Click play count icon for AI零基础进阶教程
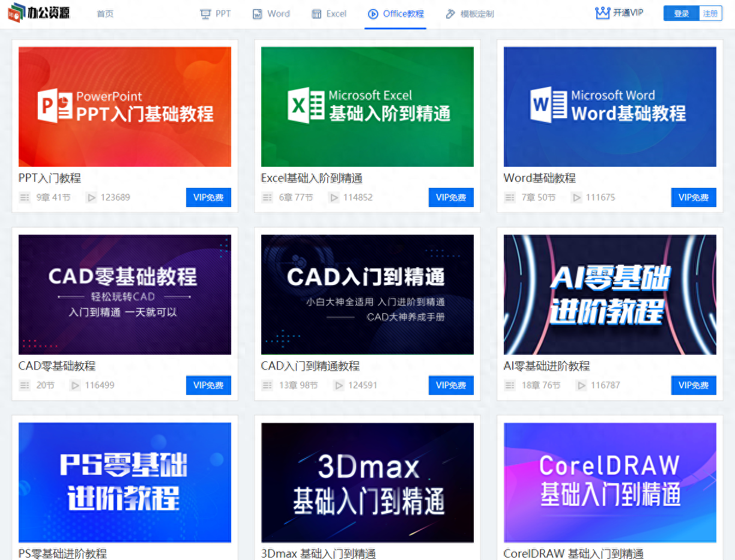735x560 pixels. [581, 385]
